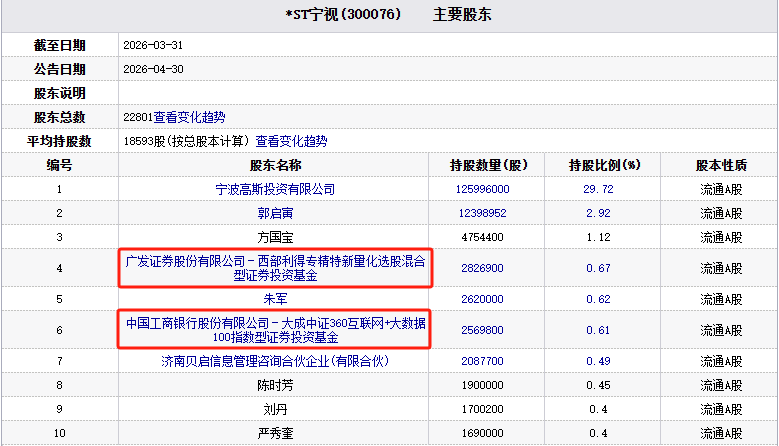
Task: Open average holdings trend link beside 18593股
Action: pos(291,141)
